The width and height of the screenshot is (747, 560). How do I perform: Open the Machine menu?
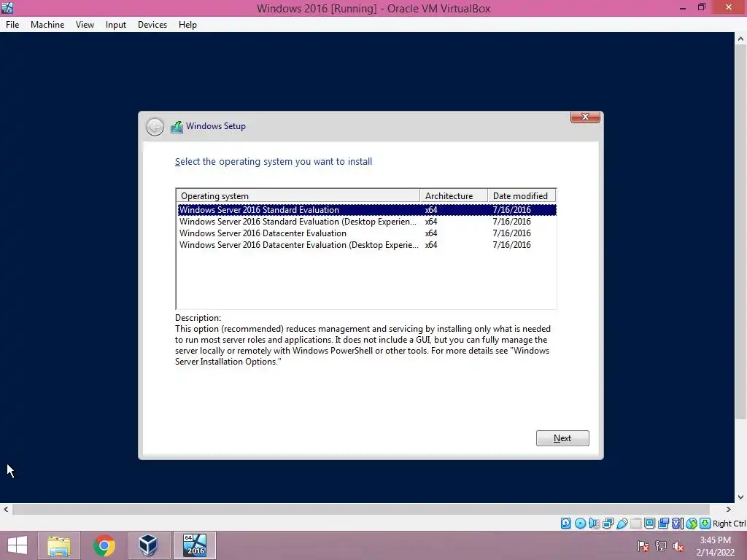[47, 25]
